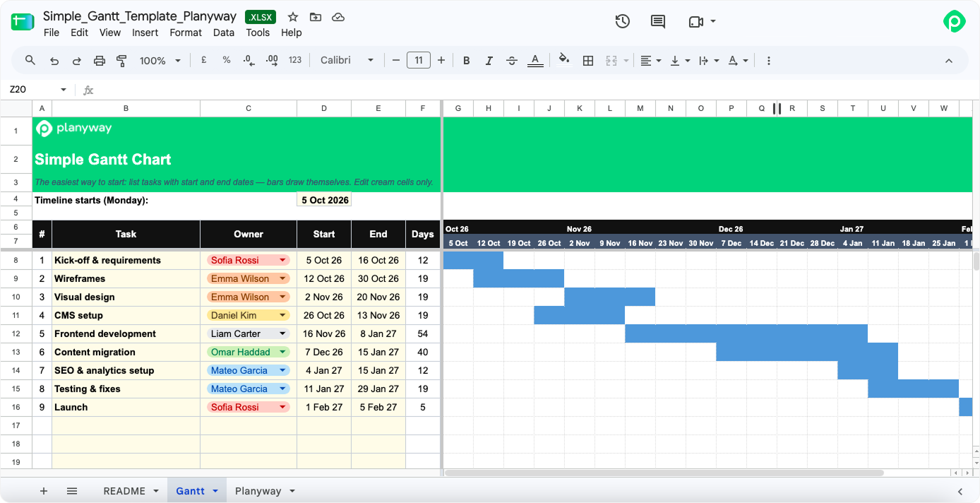
Task: Format as currency (£)
Action: pyautogui.click(x=204, y=61)
